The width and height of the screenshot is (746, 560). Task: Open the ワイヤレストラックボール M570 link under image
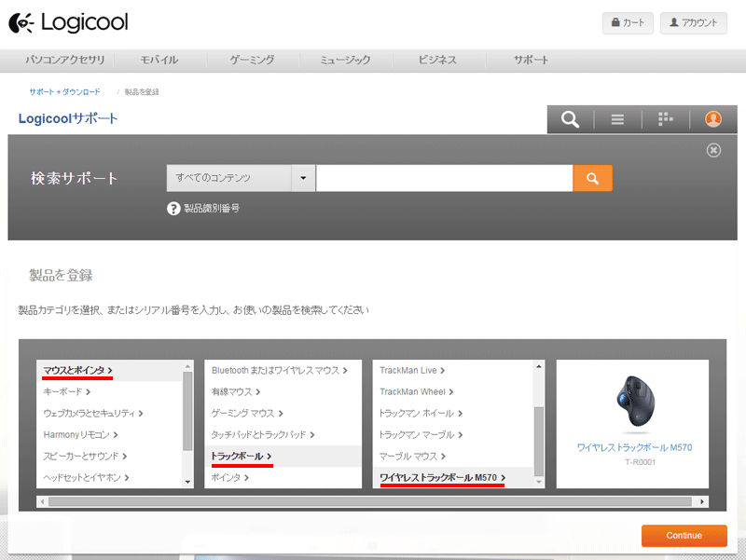click(x=634, y=447)
